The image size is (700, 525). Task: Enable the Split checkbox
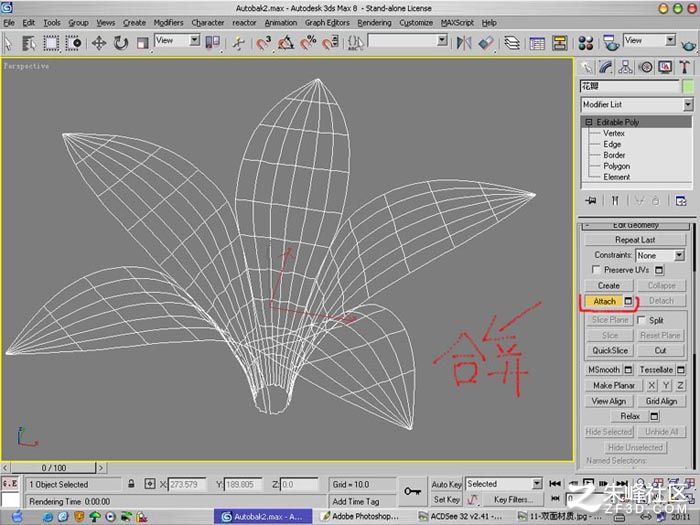coord(641,320)
